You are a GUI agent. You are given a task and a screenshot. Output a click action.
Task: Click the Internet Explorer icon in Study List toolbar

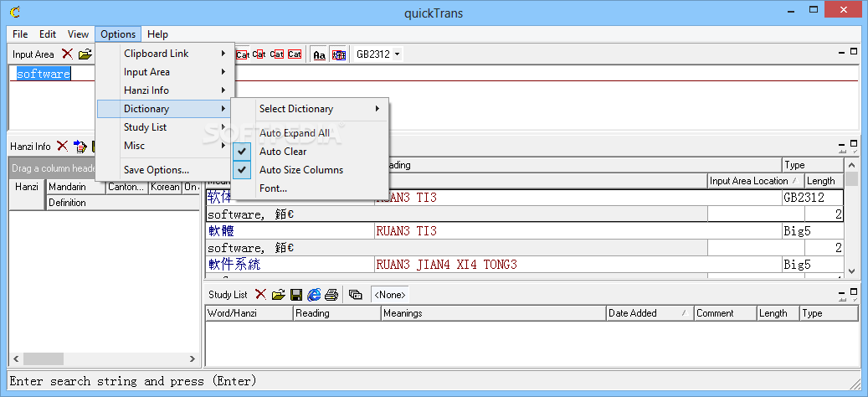(314, 295)
